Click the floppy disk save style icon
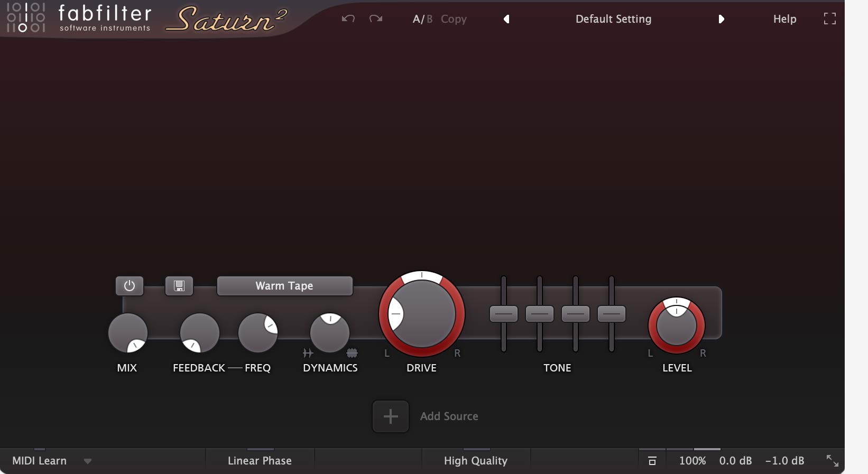 click(x=179, y=286)
